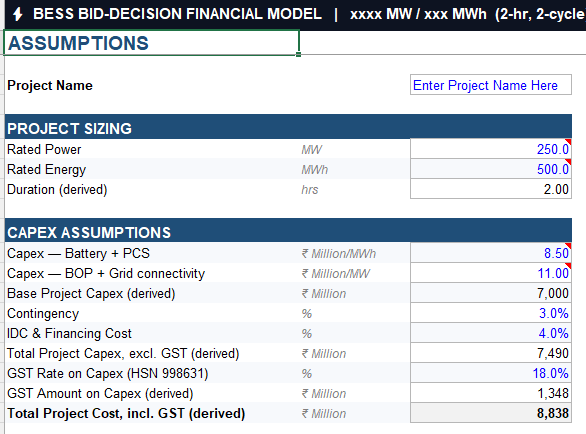Click the Contingency label
Screen dimensions: 586x434
[x=43, y=313]
